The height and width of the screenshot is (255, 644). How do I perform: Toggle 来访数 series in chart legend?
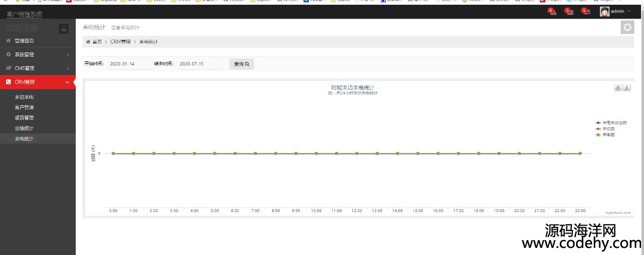click(608, 129)
